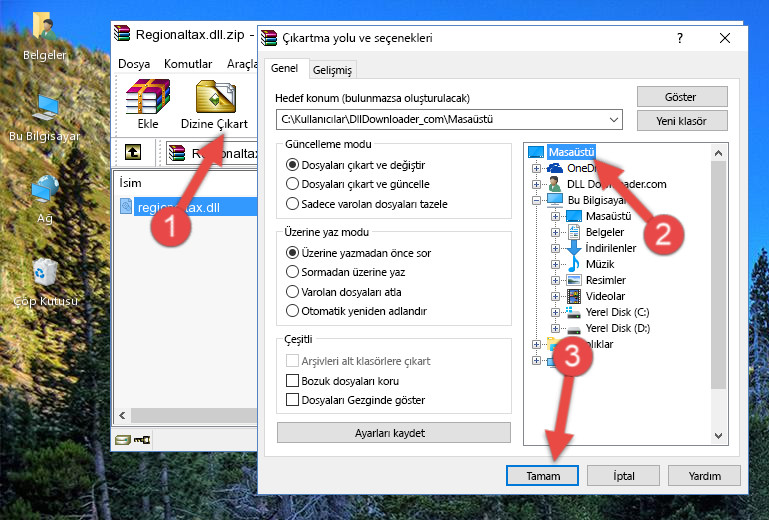The image size is (769, 520).
Task: Expand the DLL Downloader.com tree node
Action: tap(536, 184)
